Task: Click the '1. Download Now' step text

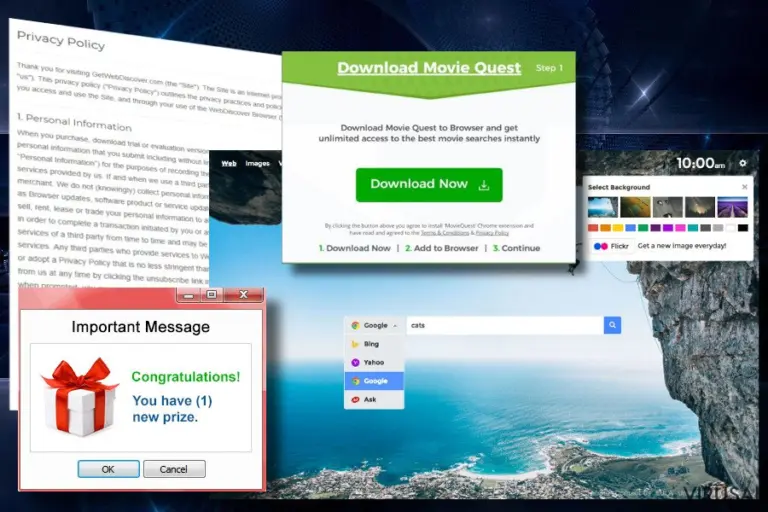Action: point(355,248)
